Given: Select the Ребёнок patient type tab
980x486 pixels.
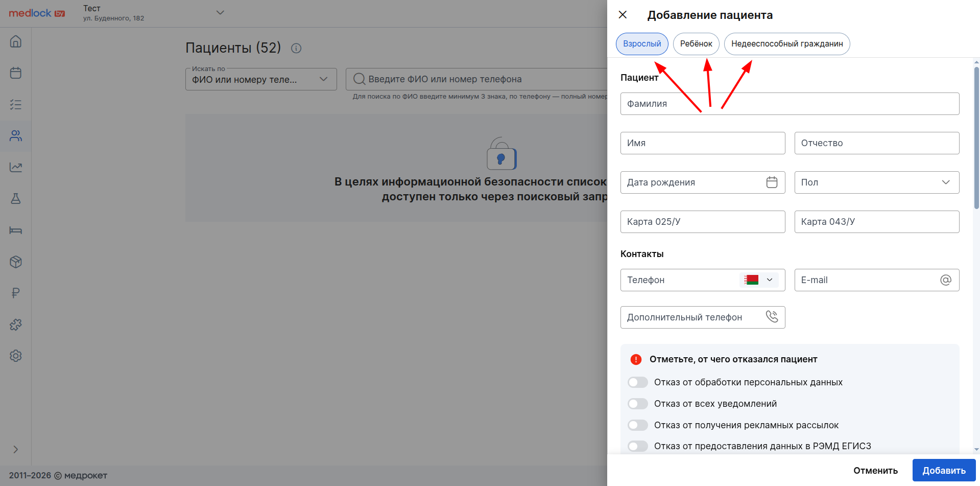Looking at the screenshot, I should pos(696,44).
